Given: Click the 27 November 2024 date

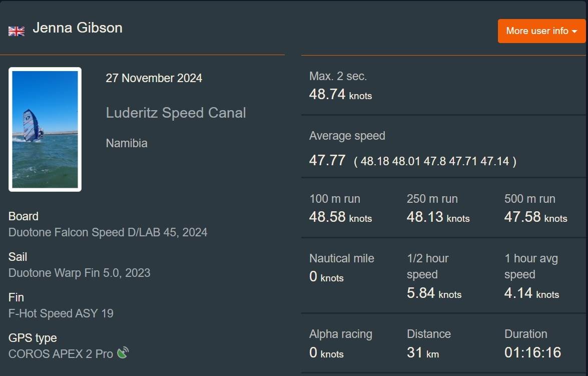Looking at the screenshot, I should click(x=154, y=78).
